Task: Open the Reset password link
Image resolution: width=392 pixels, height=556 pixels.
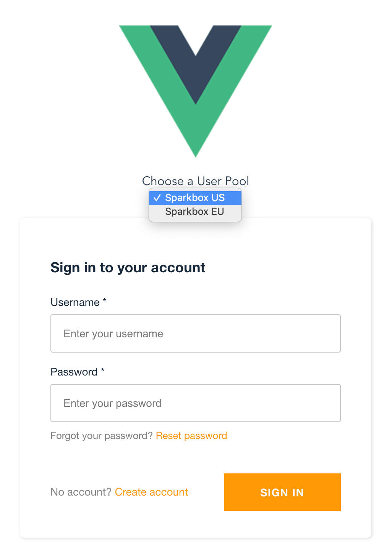Action: [x=191, y=436]
